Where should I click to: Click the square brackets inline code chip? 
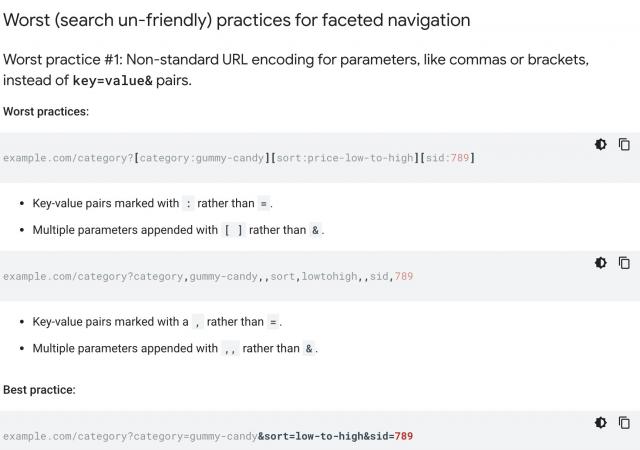click(233, 230)
